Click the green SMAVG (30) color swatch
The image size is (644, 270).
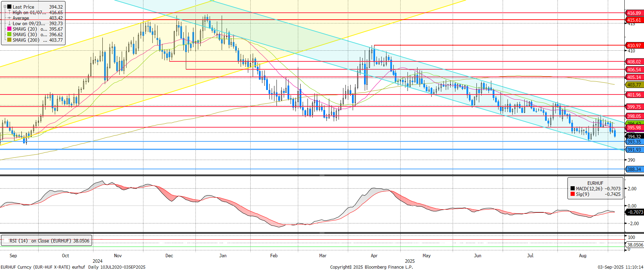[9, 34]
